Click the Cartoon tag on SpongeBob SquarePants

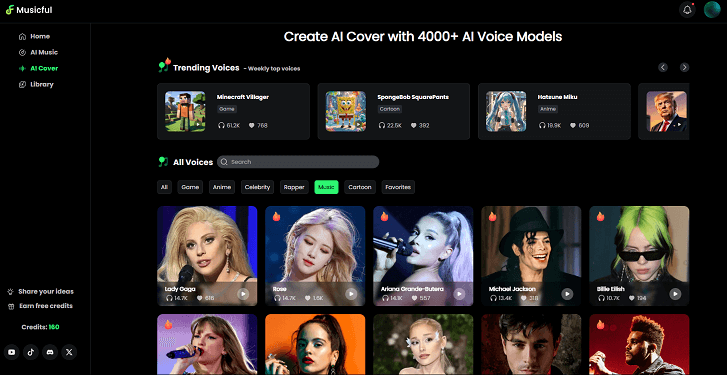(389, 109)
